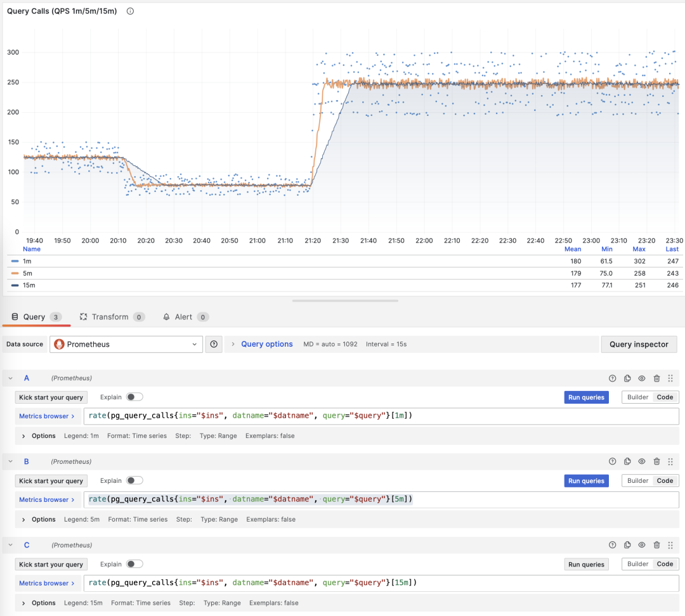
Task: Click into query C expression field
Action: click(381, 583)
